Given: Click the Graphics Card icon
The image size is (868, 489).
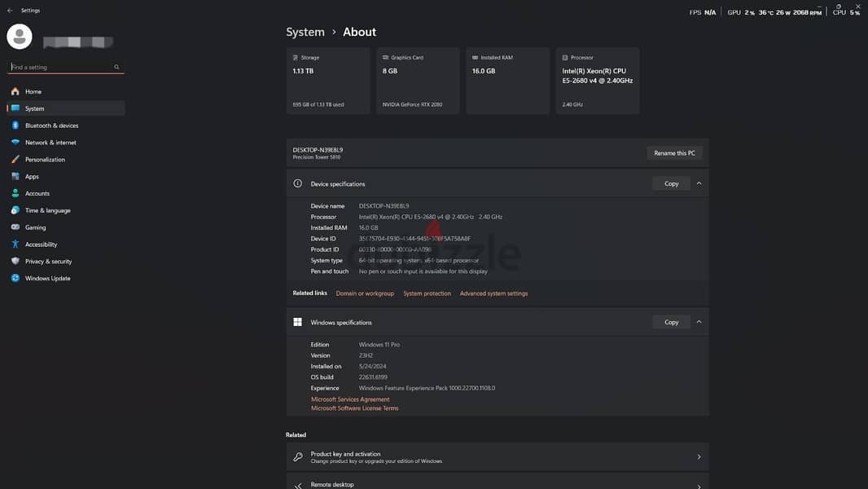Looking at the screenshot, I should point(385,58).
